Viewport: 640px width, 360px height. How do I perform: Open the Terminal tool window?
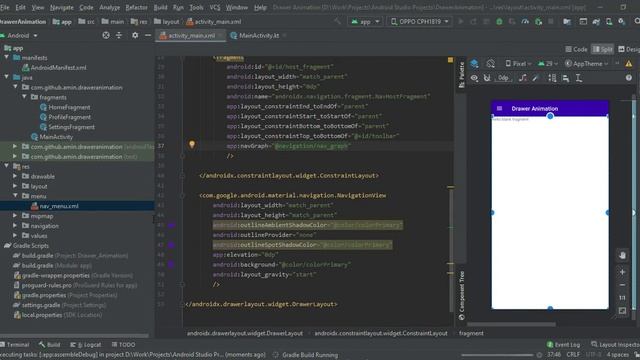[x=15, y=344]
